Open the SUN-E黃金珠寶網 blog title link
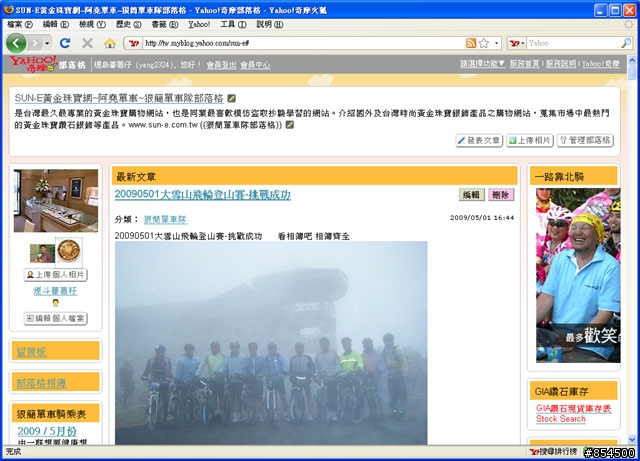The height and width of the screenshot is (461, 640). 119,98
